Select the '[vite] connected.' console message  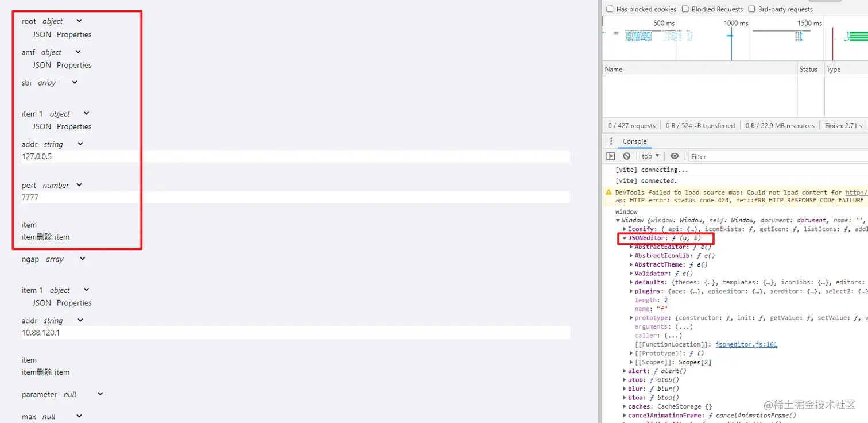[x=648, y=181]
